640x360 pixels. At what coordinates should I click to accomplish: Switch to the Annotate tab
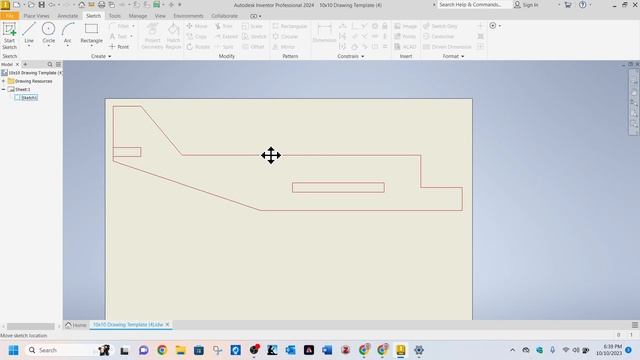(x=68, y=16)
